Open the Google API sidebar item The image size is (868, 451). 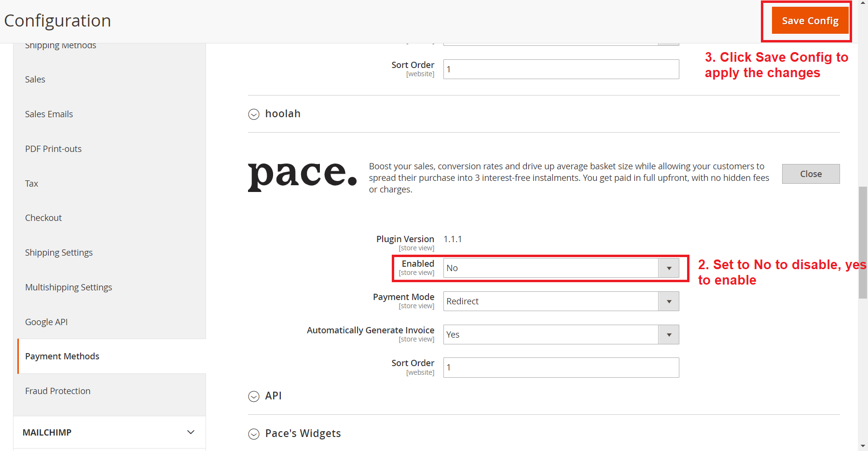(x=46, y=322)
